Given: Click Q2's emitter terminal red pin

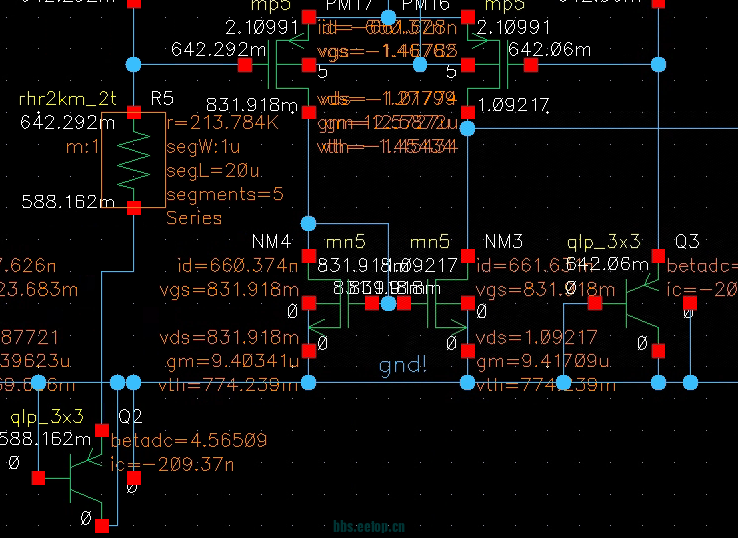Looking at the screenshot, I should click(102, 430).
